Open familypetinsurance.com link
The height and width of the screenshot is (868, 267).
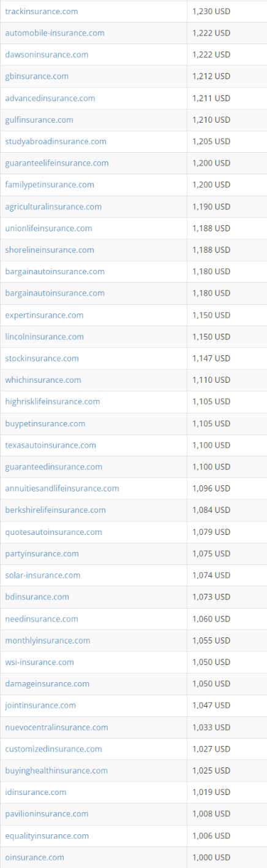pyautogui.click(x=50, y=185)
